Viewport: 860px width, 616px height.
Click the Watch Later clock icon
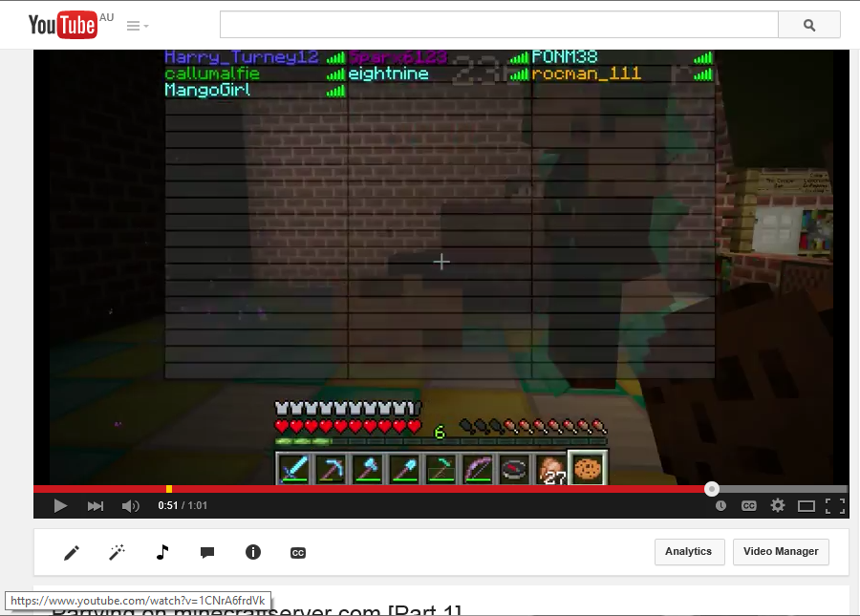(x=720, y=506)
